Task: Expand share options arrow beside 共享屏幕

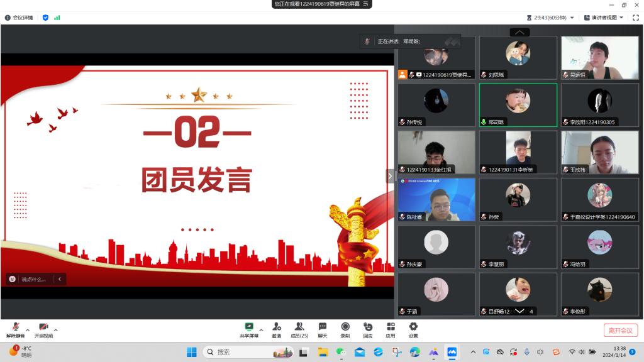Action: point(261,329)
